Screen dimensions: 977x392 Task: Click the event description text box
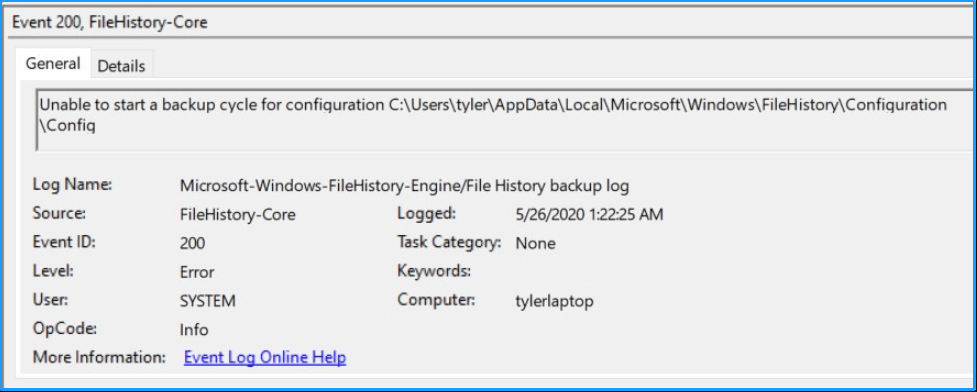click(504, 120)
